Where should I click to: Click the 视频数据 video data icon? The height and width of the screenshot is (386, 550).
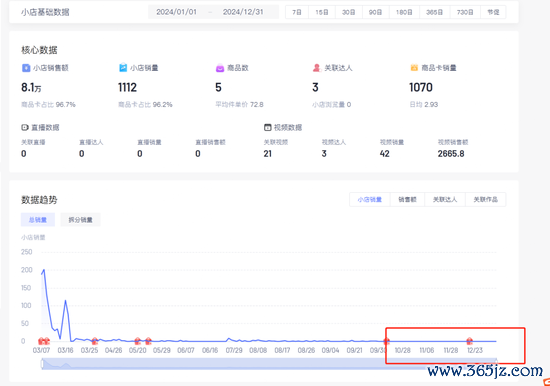tap(268, 127)
